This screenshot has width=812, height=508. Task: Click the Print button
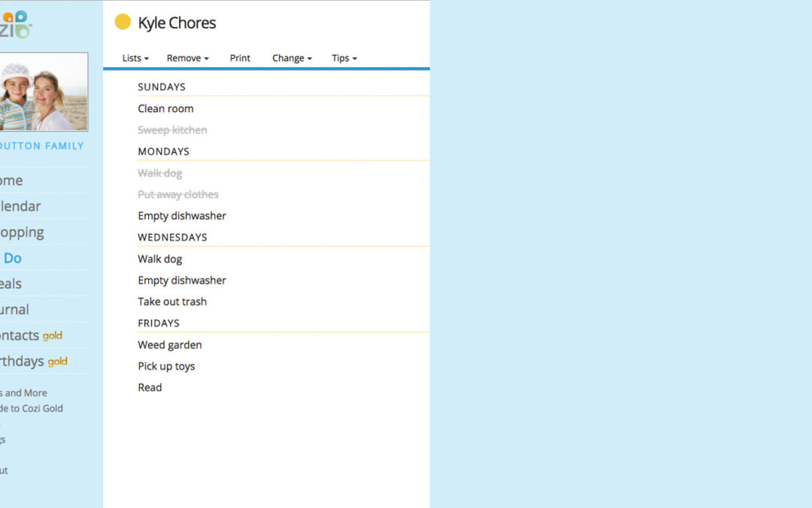[240, 58]
